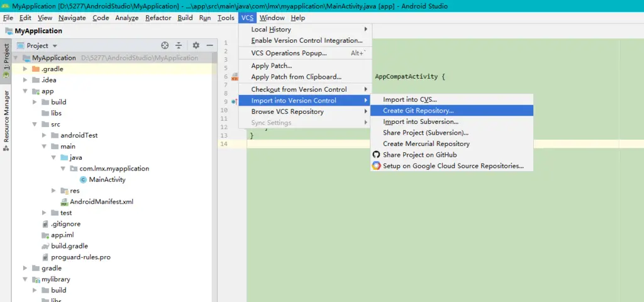644x302 pixels.
Task: Open the 1: Project side tab
Action: [x=6, y=61]
